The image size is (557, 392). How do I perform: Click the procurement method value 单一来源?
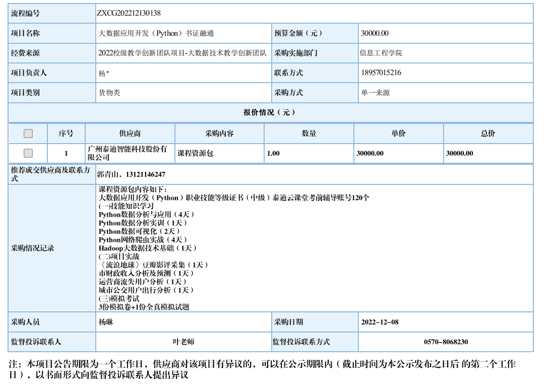pos(376,93)
